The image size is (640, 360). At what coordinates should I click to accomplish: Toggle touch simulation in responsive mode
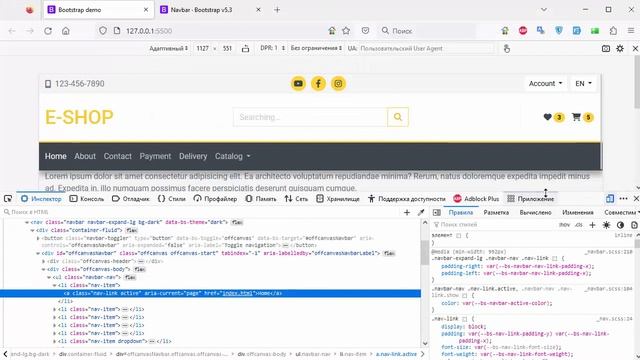pyautogui.click(x=507, y=49)
